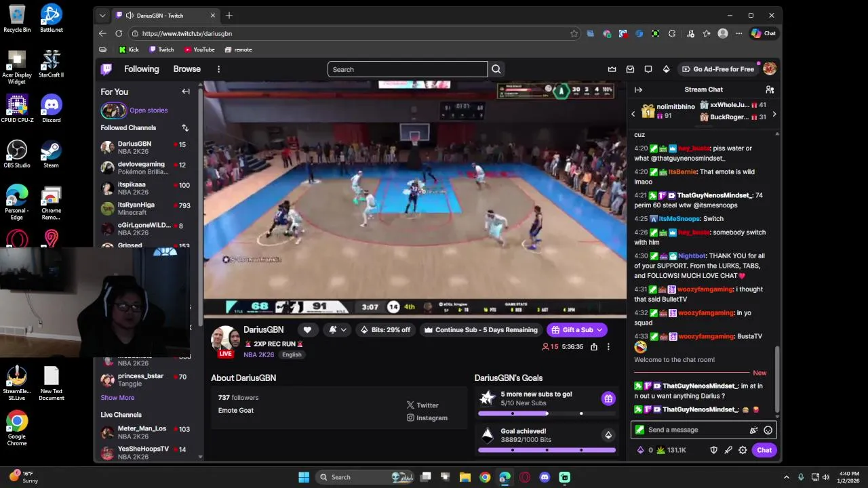Select DariusGBN - Twitch browser tab
The height and width of the screenshot is (488, 868).
pos(165,15)
